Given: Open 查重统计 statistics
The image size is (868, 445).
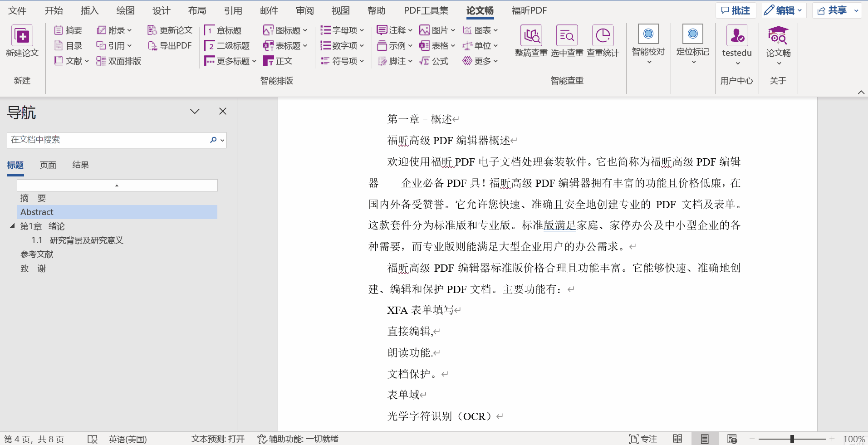Looking at the screenshot, I should point(603,41).
